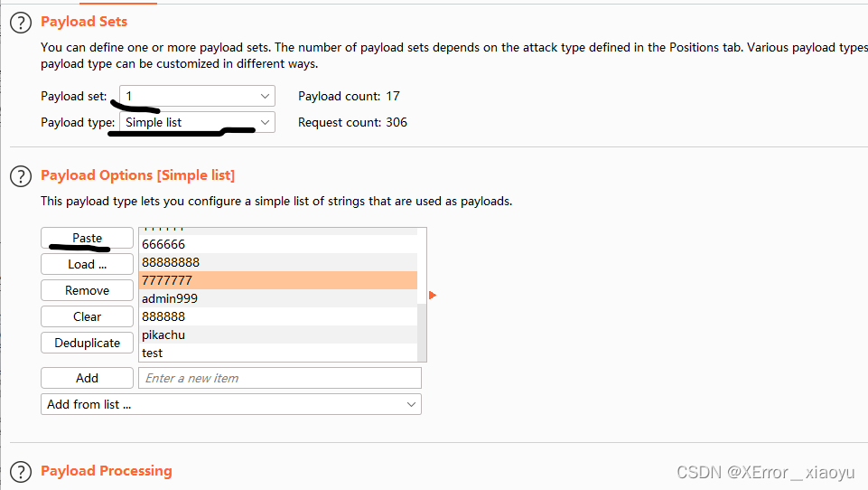This screenshot has height=490, width=868.
Task: Expand the Add from list dropdown
Action: (x=231, y=404)
